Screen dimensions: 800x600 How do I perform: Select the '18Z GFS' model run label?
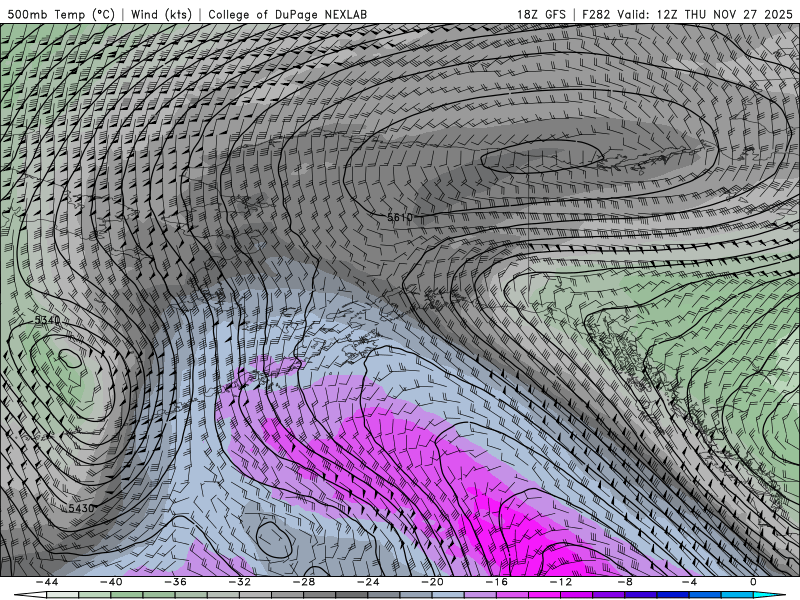[541, 14]
